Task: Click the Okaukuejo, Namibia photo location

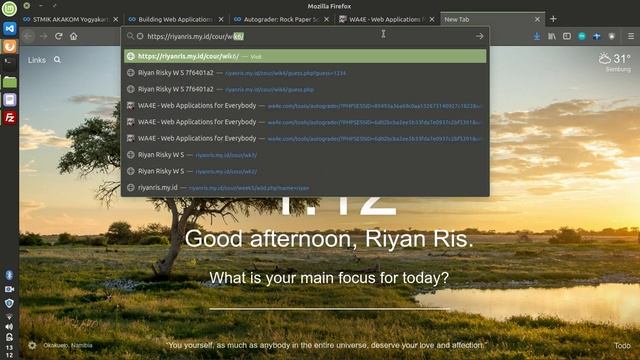Action: point(68,345)
